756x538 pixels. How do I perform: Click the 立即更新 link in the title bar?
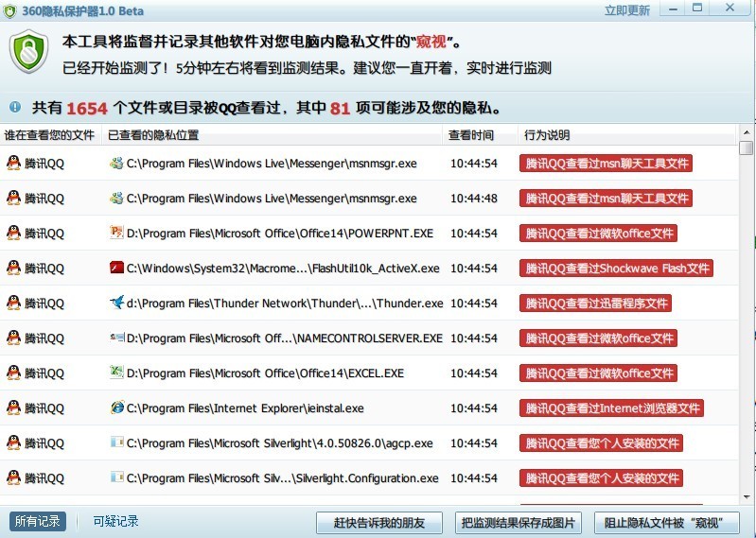tap(626, 10)
